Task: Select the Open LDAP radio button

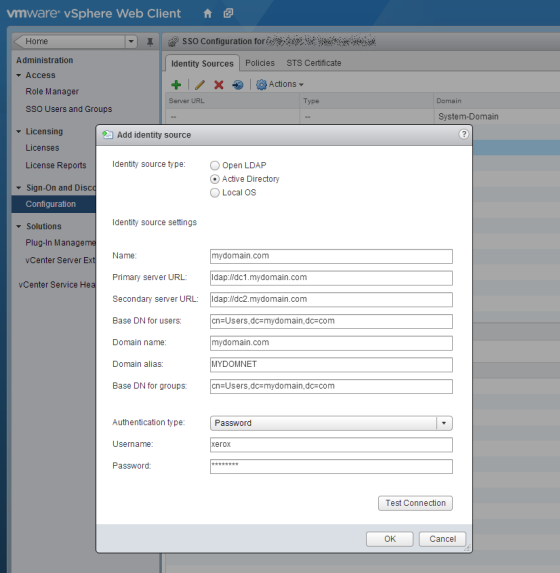Action: click(x=215, y=166)
